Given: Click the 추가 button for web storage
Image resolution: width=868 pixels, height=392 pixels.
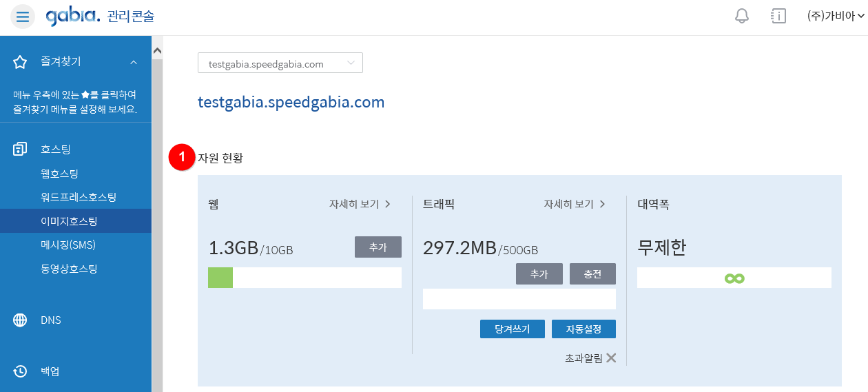Looking at the screenshot, I should click(378, 247).
